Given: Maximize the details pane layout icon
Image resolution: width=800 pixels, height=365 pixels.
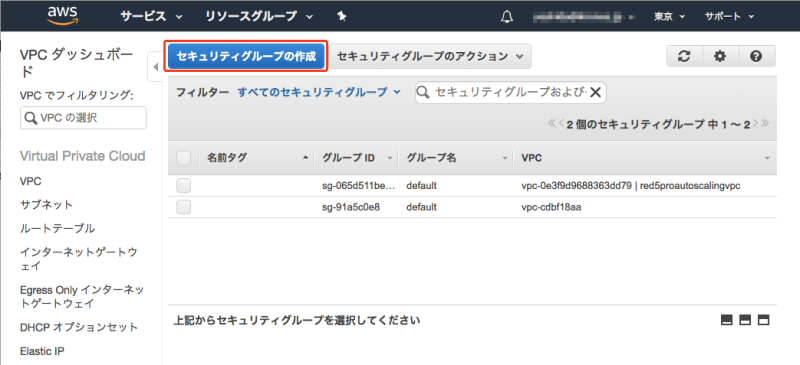Looking at the screenshot, I should [x=763, y=320].
